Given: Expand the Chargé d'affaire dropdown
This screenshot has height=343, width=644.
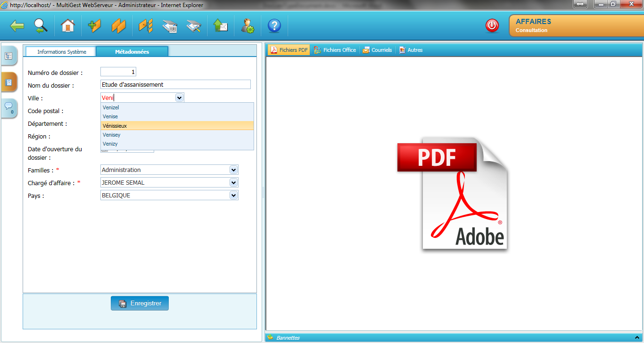Looking at the screenshot, I should point(233,182).
